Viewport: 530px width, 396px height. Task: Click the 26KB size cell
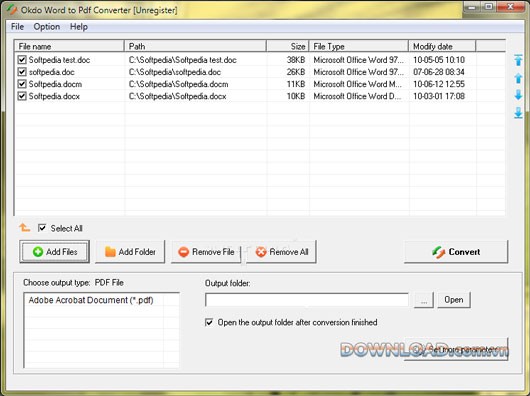296,72
